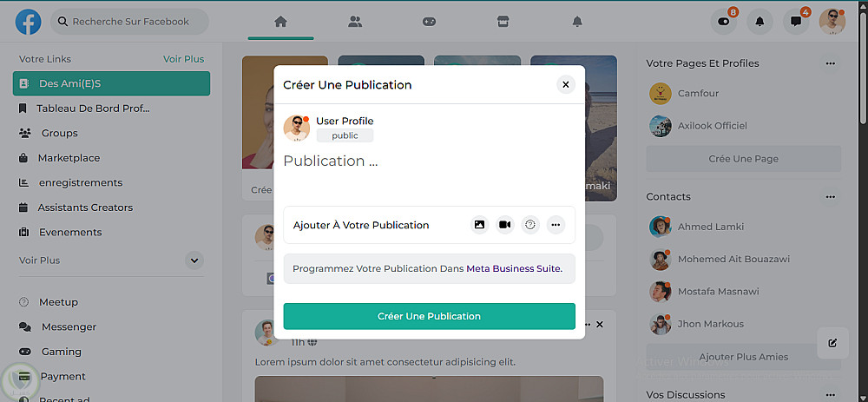
Task: Select Des Ami(E)S in the sidebar
Action: tap(111, 83)
